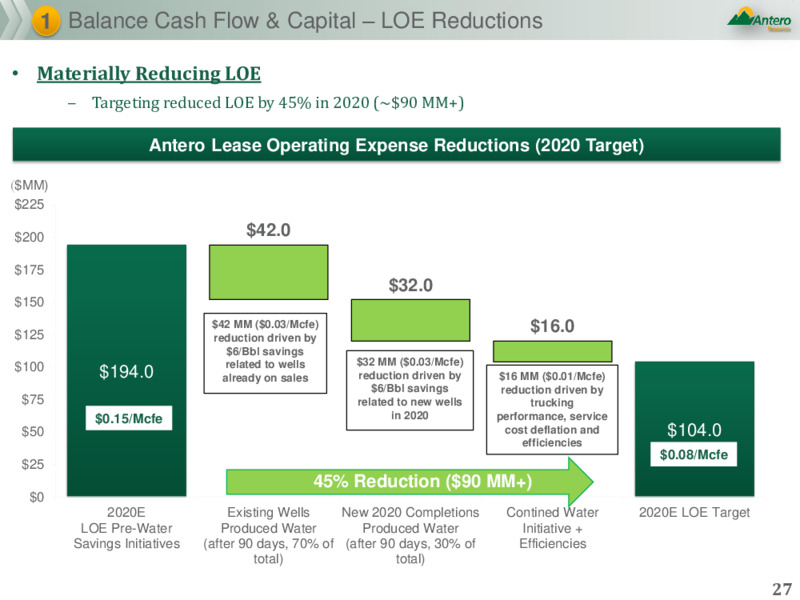This screenshot has width=800, height=600.
Task: Click the 'New 2020 Completions Produced Water' label
Action: click(x=411, y=536)
